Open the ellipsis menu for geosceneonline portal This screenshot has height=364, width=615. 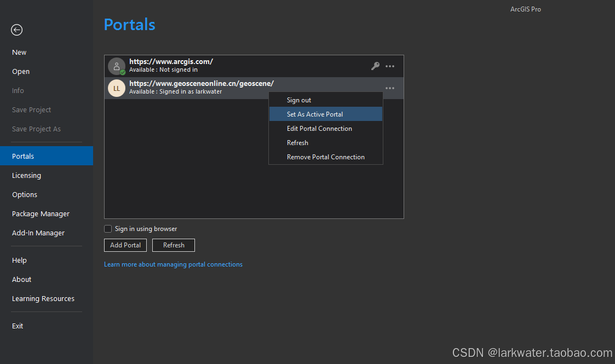(x=390, y=88)
